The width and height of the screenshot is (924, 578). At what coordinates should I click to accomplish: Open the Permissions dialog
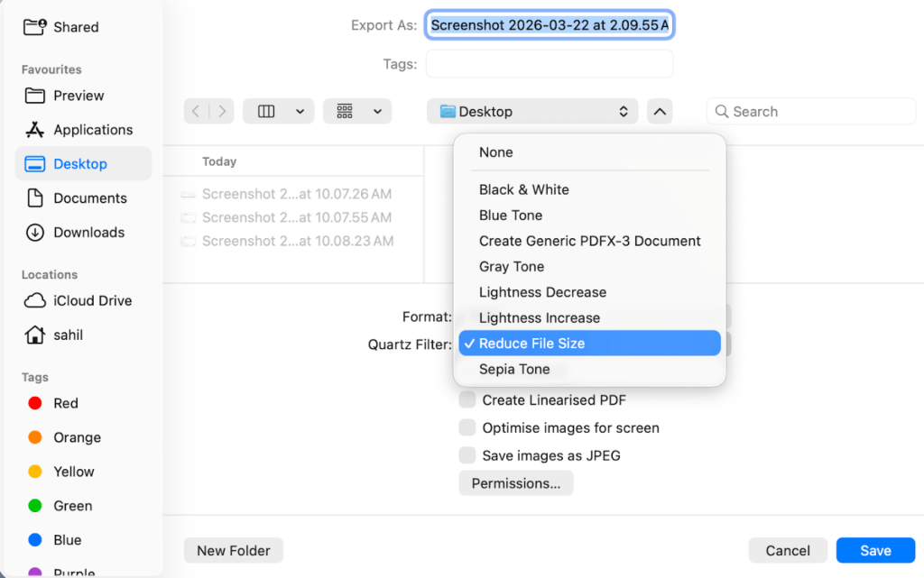(515, 482)
